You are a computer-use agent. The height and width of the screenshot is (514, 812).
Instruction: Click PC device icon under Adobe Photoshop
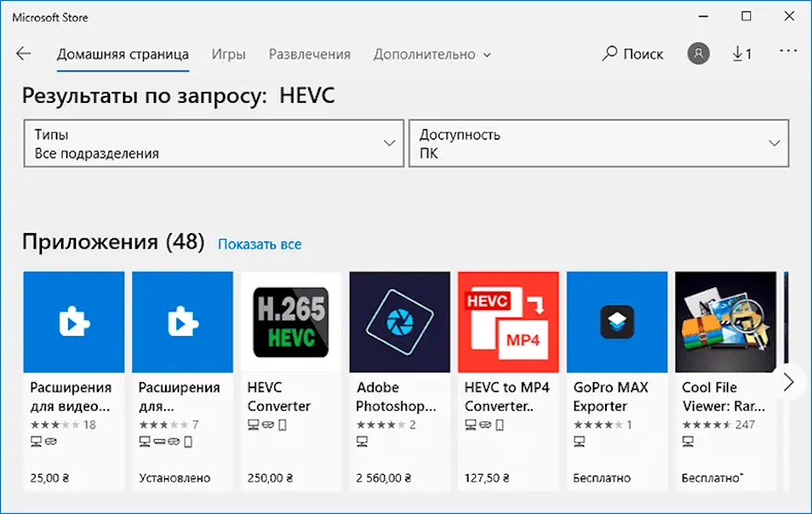coord(362,442)
